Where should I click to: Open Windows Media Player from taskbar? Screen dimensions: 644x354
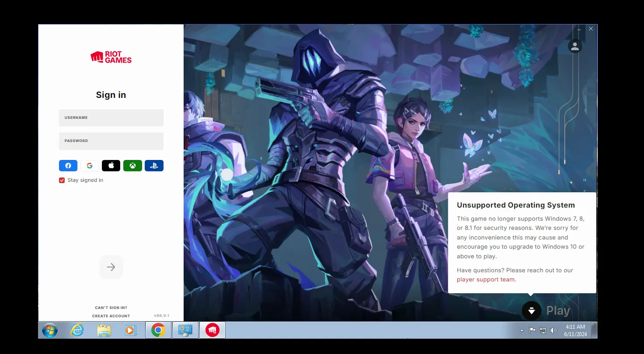130,330
